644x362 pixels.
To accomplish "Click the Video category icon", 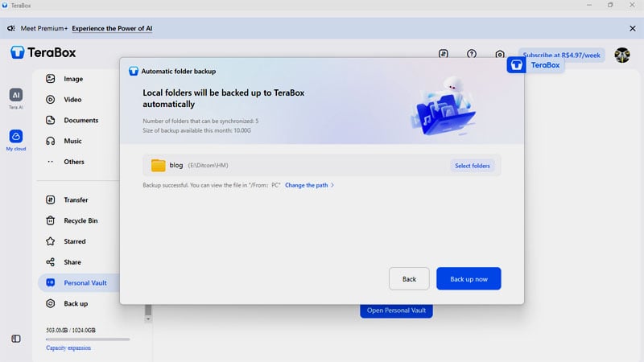I will point(50,99).
